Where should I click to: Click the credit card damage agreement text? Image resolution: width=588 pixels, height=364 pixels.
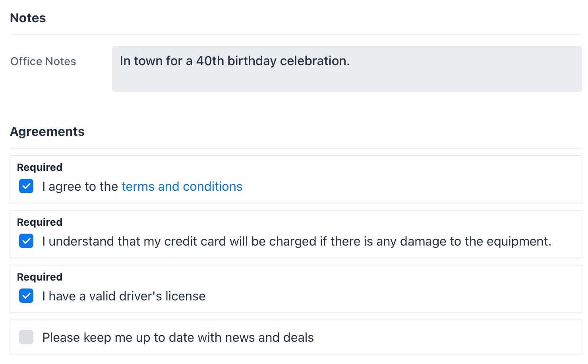(x=297, y=241)
